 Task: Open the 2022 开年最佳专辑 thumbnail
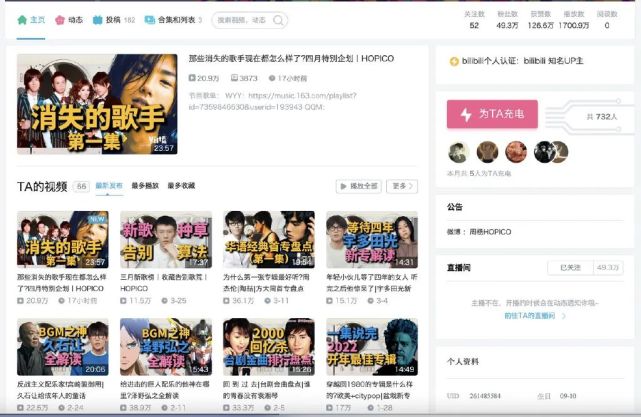point(372,347)
